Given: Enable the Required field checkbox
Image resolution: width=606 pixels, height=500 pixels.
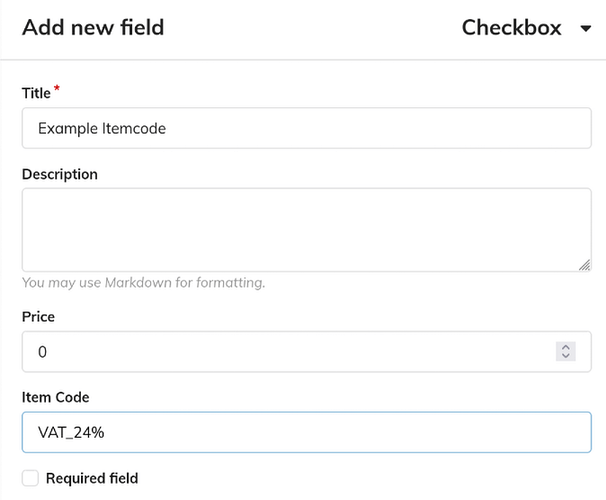Looking at the screenshot, I should tap(30, 479).
